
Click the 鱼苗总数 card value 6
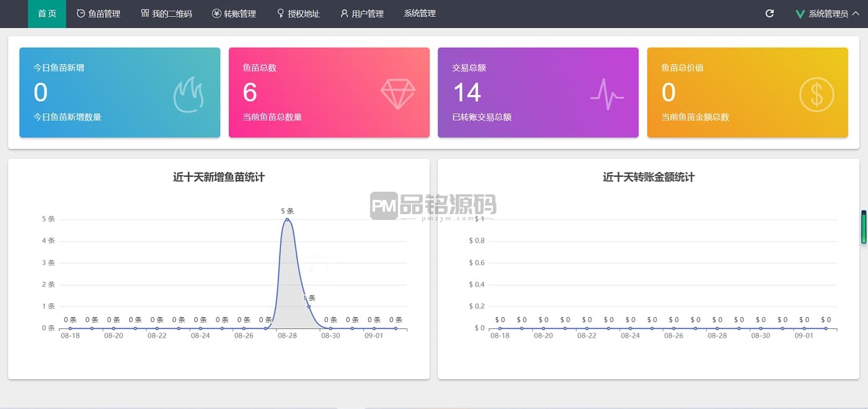click(250, 92)
